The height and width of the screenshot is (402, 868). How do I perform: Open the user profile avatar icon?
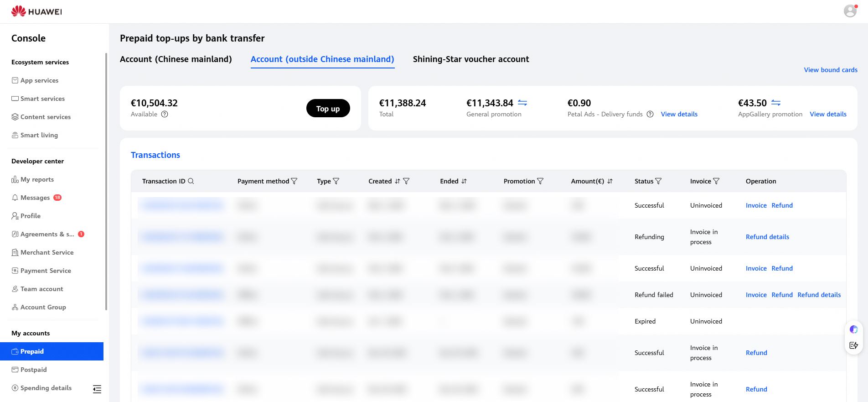[x=850, y=11]
